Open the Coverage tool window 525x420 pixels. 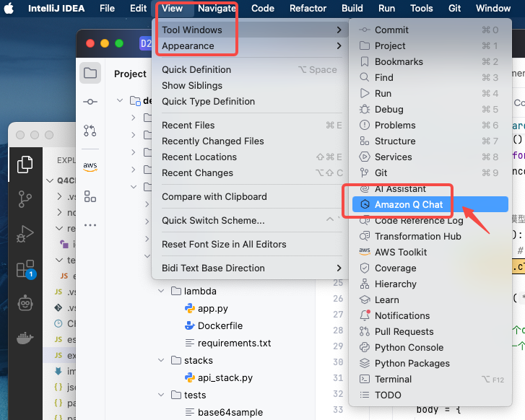click(x=430, y=268)
